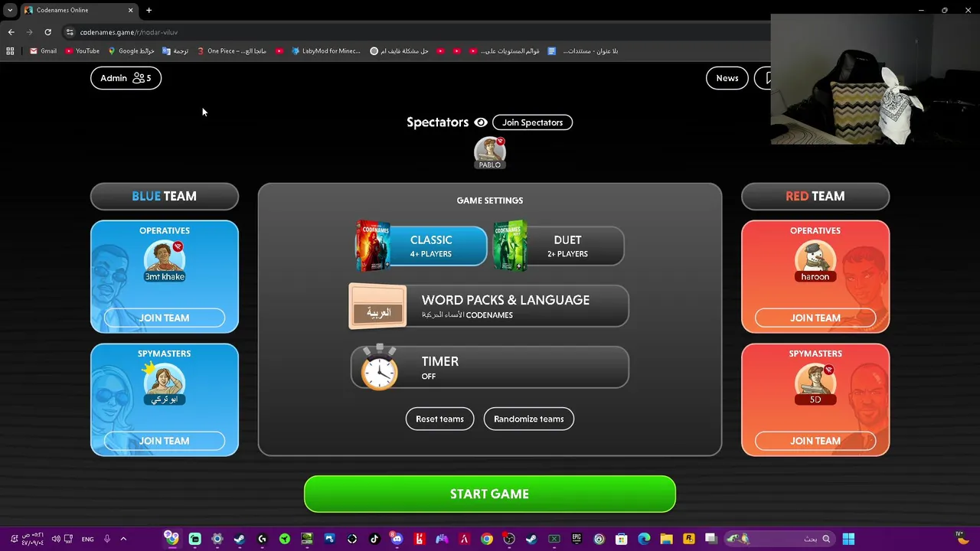Open the Gmail bookmark
Viewport: 980px width, 551px height.
tap(43, 51)
